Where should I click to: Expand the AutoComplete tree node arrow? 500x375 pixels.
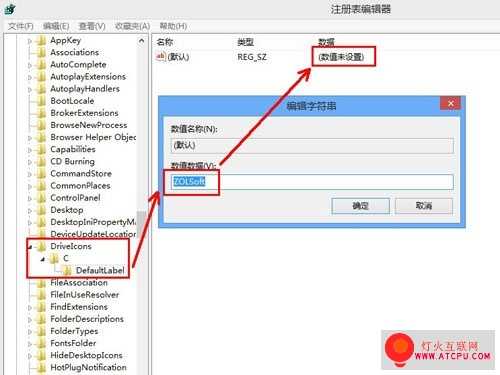tap(30, 65)
